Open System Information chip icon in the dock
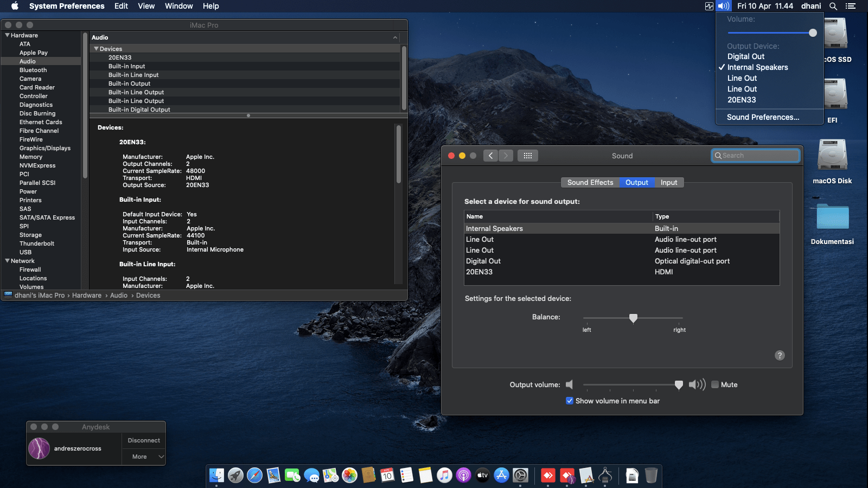Screen dimensions: 868x488 [605, 476]
